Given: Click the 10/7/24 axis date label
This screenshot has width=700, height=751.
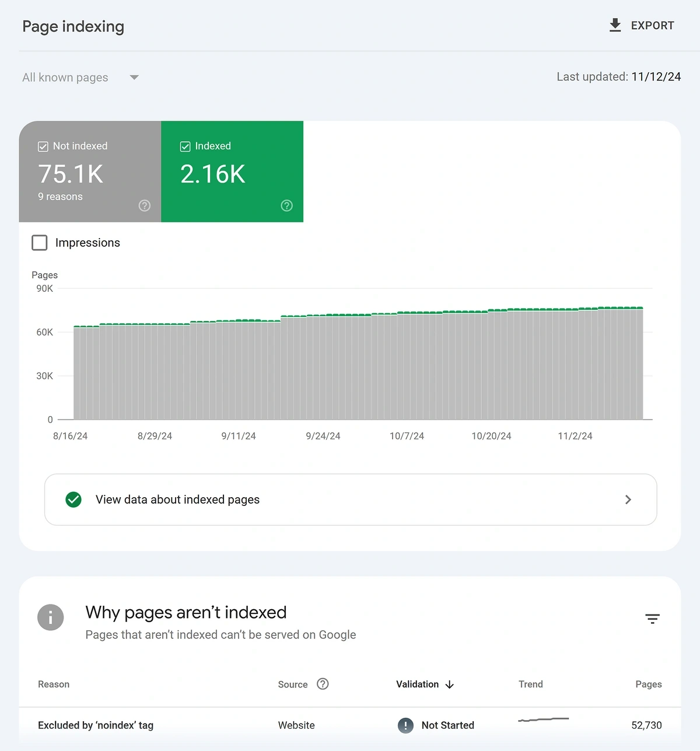Looking at the screenshot, I should 407,436.
